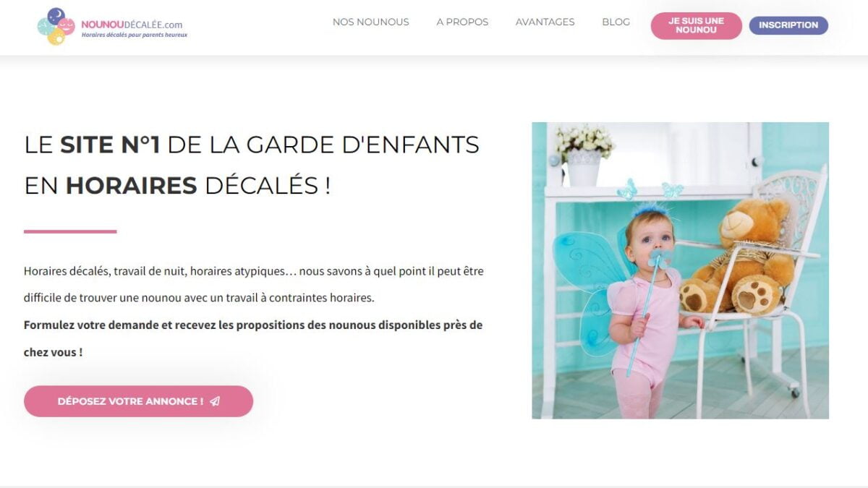The width and height of the screenshot is (868, 488).
Task: Click the Déposez votre annonce button
Action: click(x=138, y=401)
